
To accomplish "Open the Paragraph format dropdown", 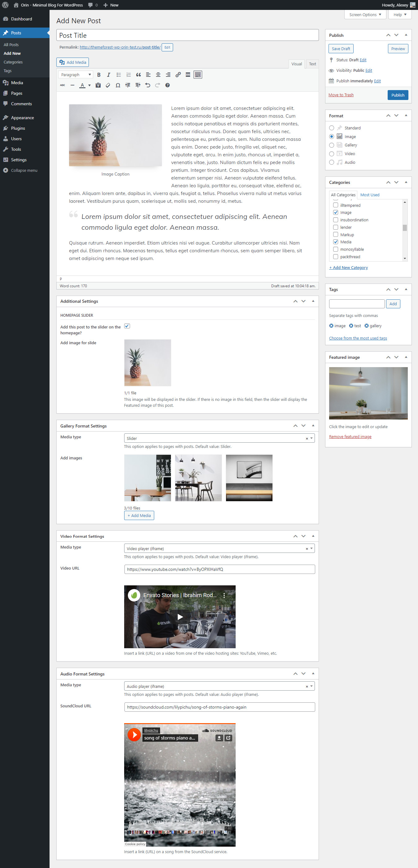I will pyautogui.click(x=76, y=75).
